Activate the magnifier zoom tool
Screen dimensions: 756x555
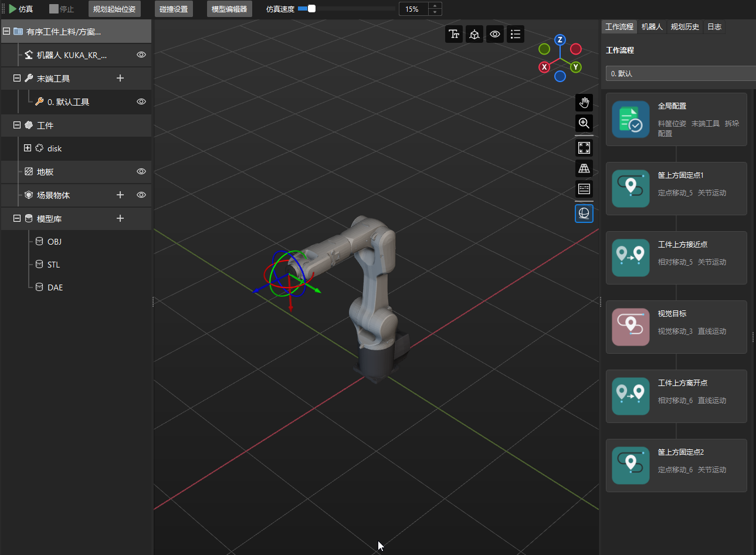(584, 123)
